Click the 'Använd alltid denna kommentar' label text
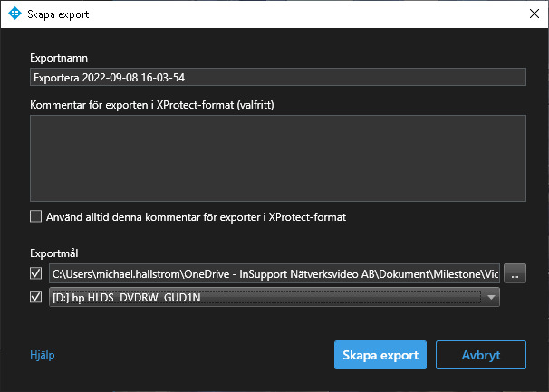This screenshot has width=549, height=392. click(196, 217)
